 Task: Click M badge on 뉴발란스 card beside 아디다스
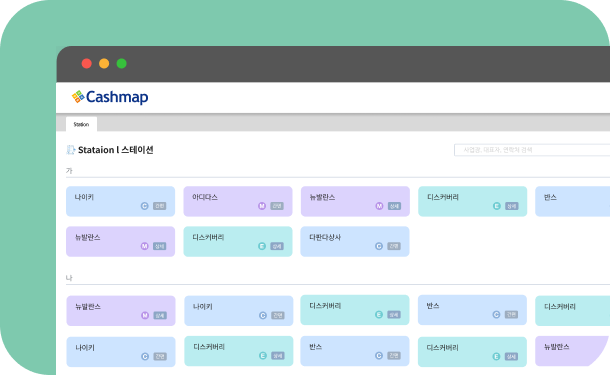point(379,206)
